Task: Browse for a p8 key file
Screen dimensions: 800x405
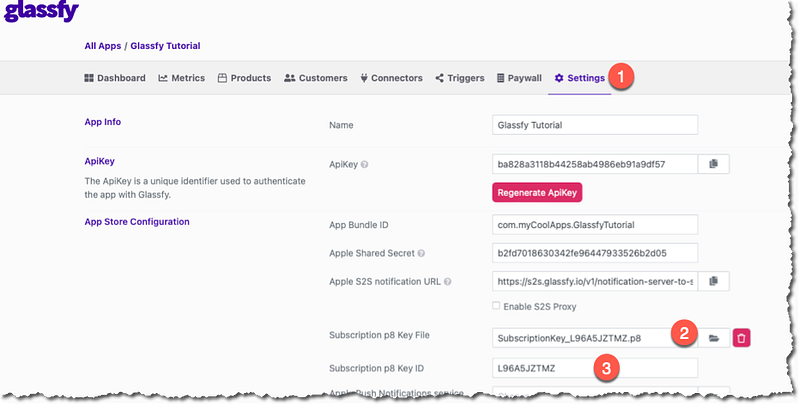Action: (714, 338)
